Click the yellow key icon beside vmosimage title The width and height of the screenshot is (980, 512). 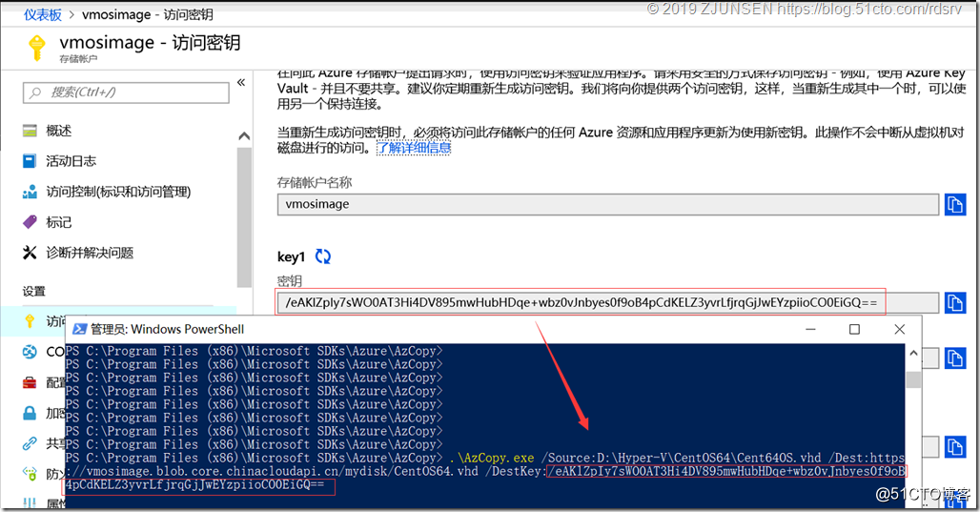(37, 48)
